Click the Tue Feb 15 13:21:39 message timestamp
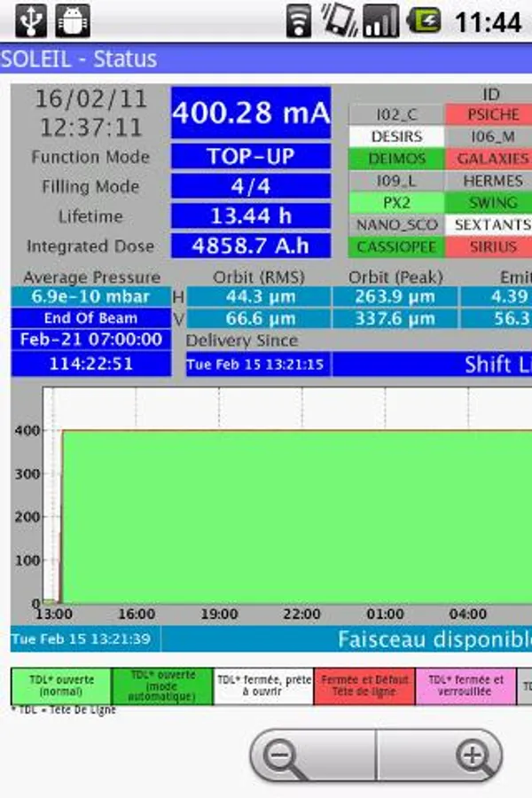Image resolution: width=532 pixels, height=798 pixels. (85, 638)
